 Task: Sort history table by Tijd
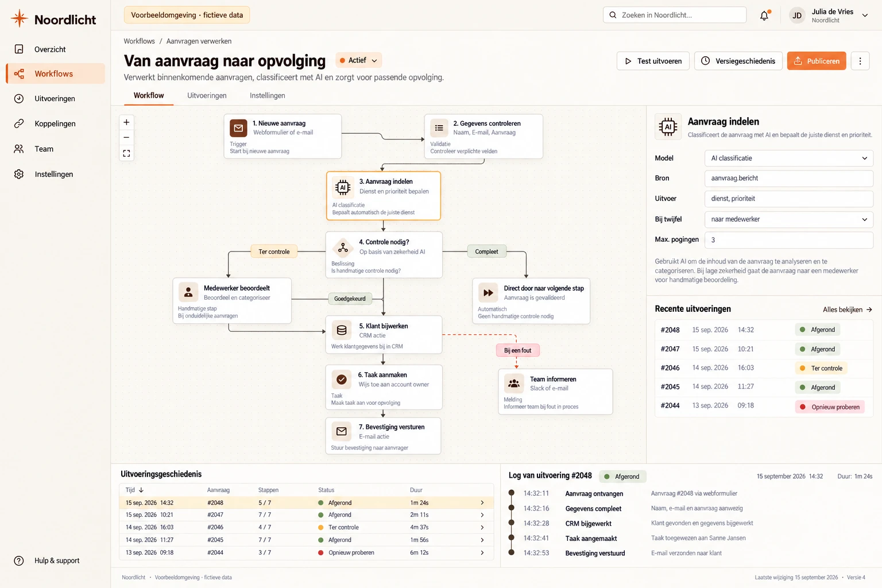(135, 490)
